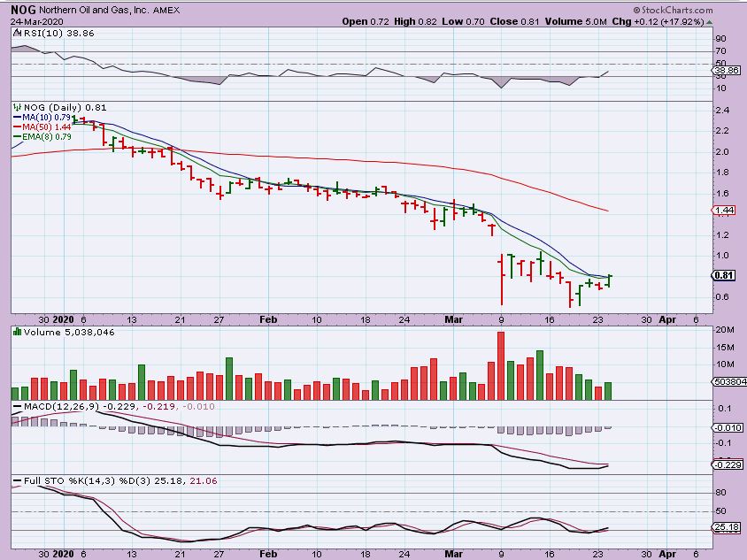Click the tallest red volume bar on Mar 9

(x=501, y=365)
